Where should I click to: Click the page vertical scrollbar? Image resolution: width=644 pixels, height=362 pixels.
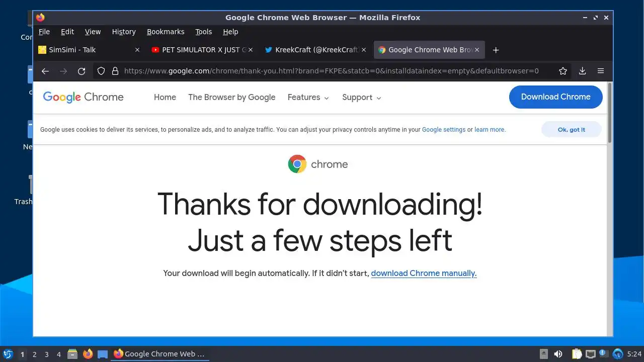pos(610,113)
